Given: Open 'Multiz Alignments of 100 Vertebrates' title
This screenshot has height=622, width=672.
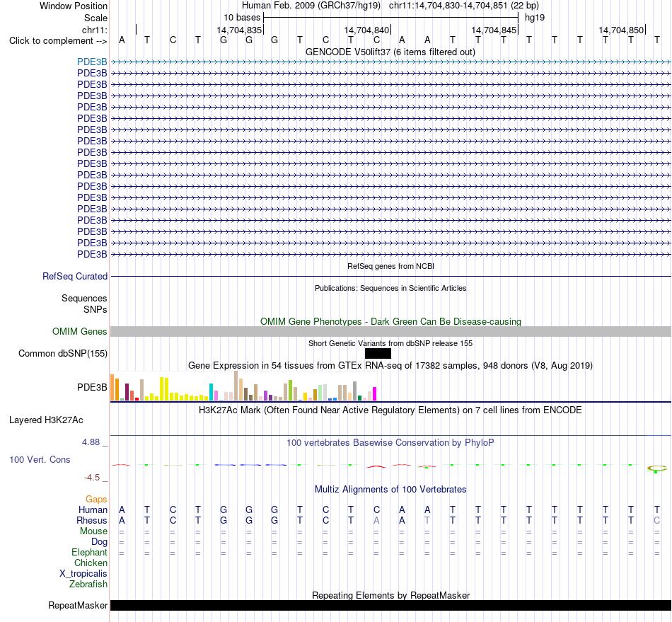Looking at the screenshot, I should [x=390, y=490].
